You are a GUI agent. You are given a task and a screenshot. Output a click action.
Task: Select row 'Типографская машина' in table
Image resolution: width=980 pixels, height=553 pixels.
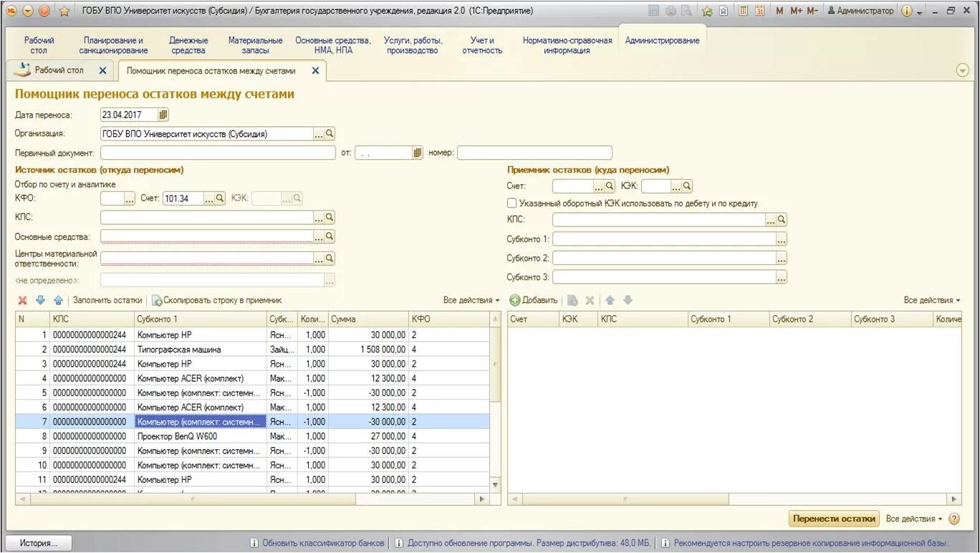pyautogui.click(x=253, y=350)
